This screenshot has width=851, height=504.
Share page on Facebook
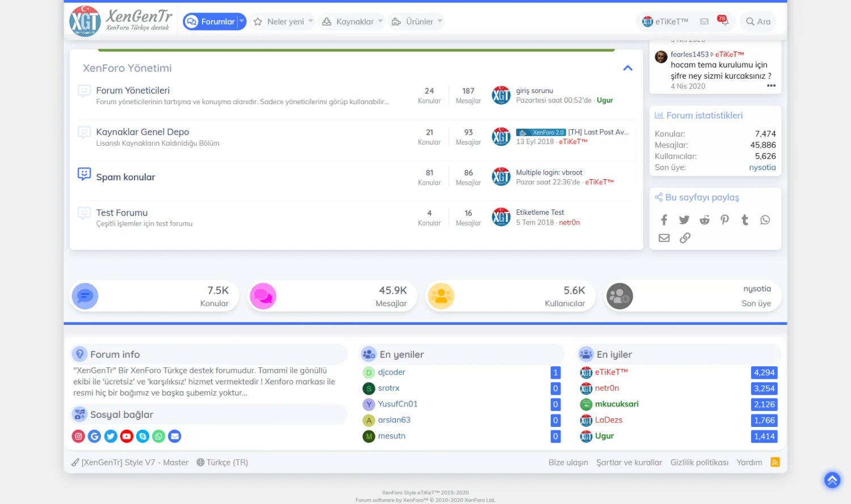664,220
